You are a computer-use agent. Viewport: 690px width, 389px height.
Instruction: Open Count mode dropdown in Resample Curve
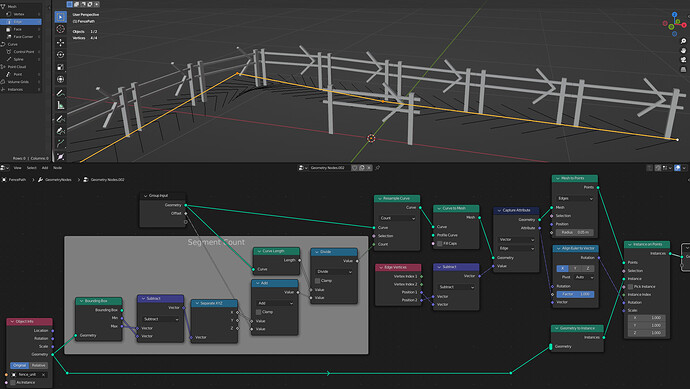pos(398,218)
